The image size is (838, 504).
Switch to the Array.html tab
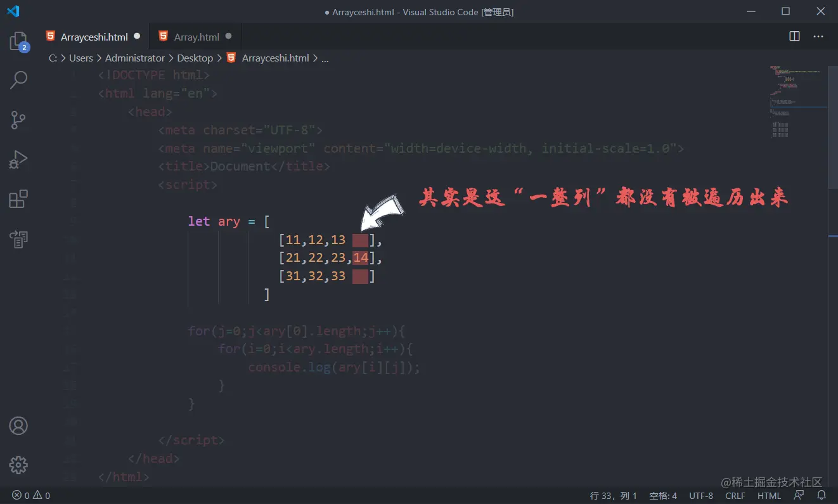[197, 37]
